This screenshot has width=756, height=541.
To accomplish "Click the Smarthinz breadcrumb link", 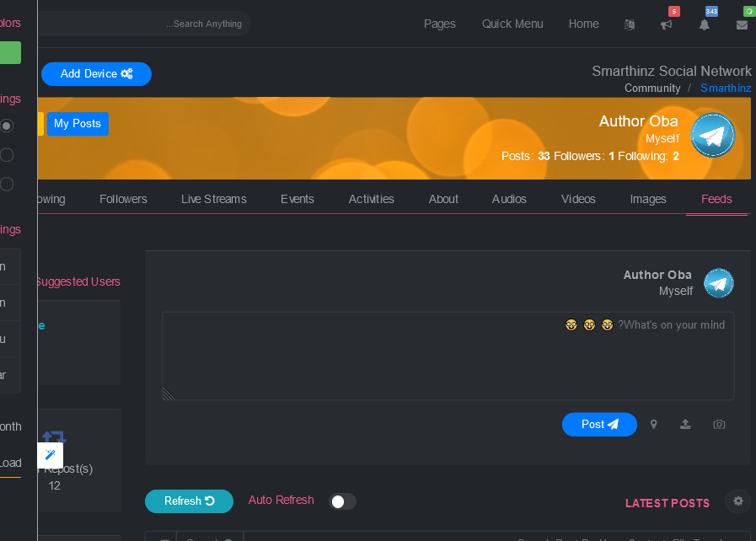I will coord(726,88).
